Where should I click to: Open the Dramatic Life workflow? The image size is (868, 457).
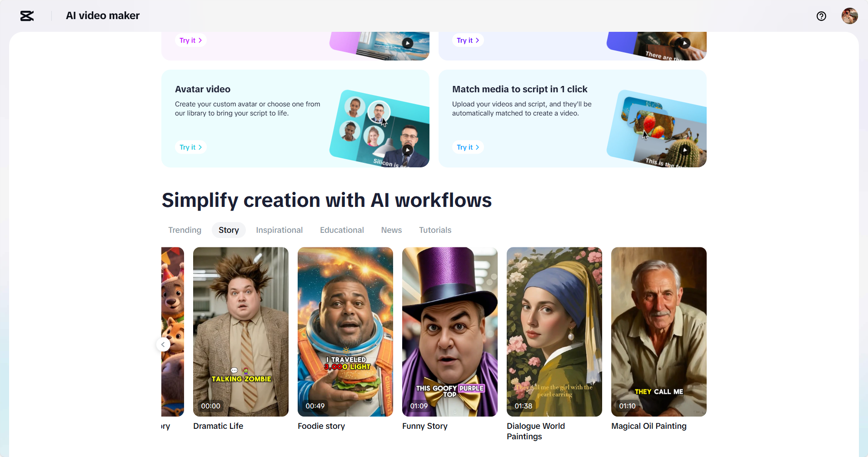tap(240, 331)
